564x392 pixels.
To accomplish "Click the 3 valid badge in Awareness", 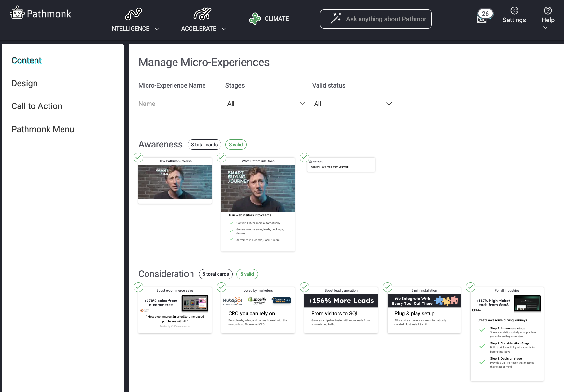I will tap(236, 145).
